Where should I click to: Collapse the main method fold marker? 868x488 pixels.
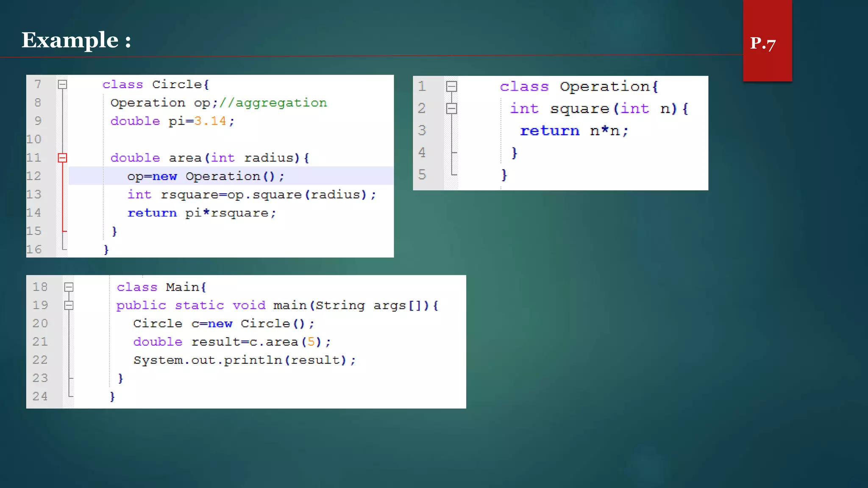click(x=69, y=305)
